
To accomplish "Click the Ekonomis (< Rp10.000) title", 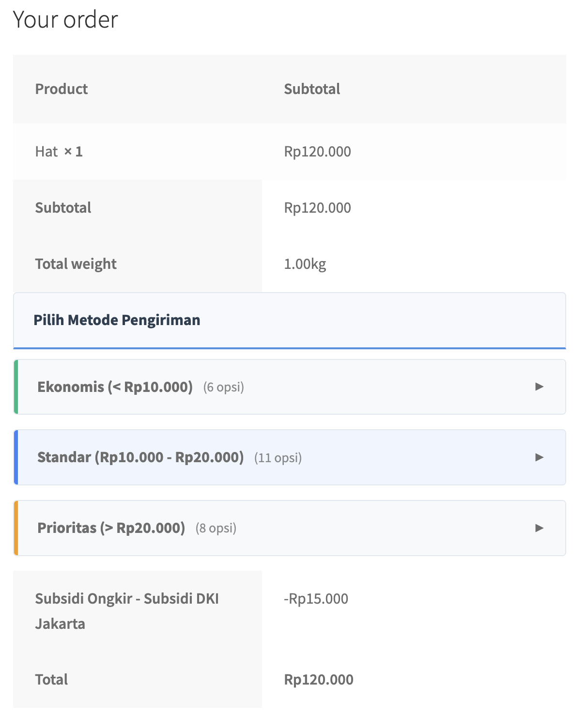I will tap(115, 387).
